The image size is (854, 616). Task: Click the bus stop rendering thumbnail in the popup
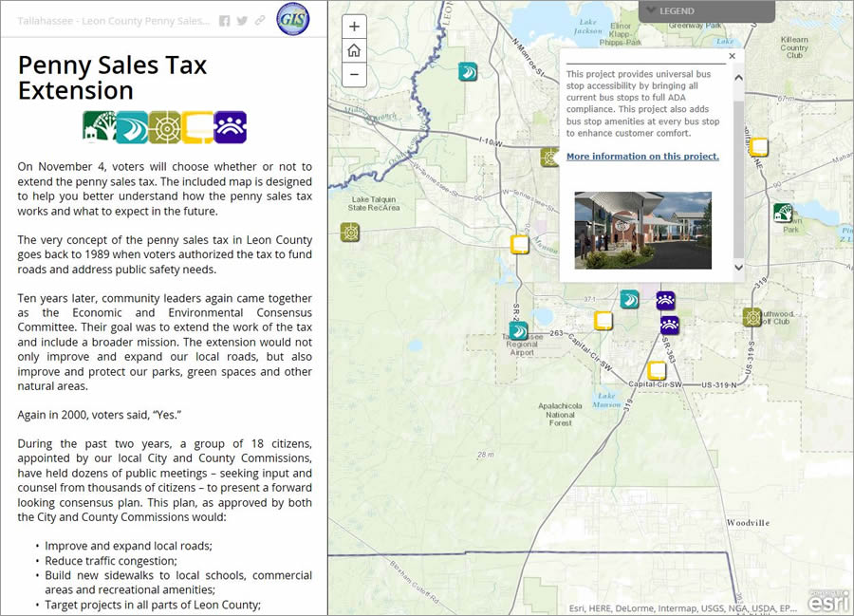[643, 230]
